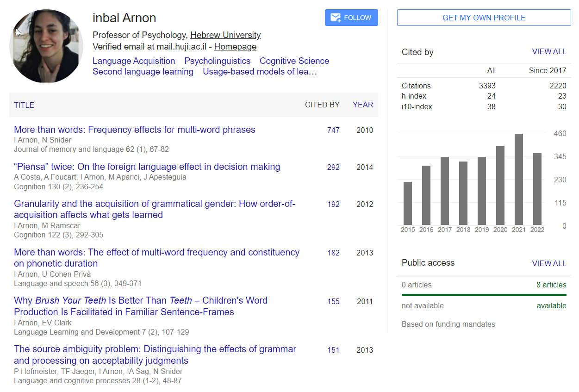Screen dimensions: 579x392
Task: Click the 2021 bar in citations chart
Action: point(519,180)
